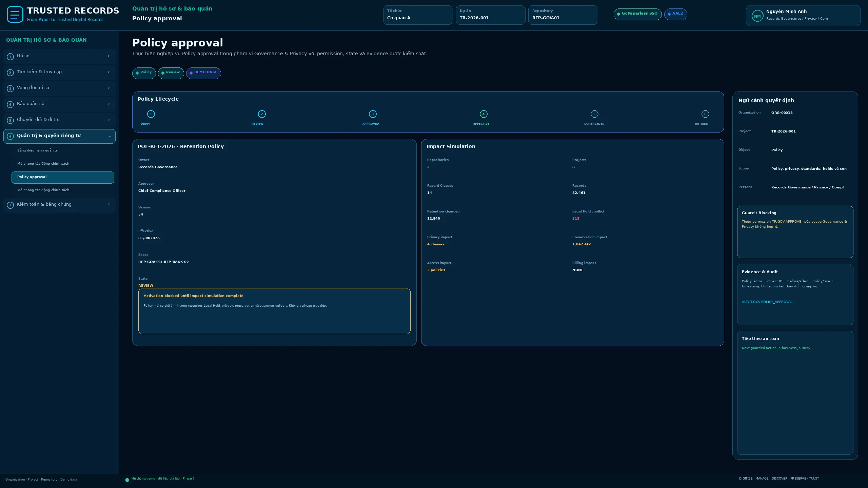The height and width of the screenshot is (488, 868).
Task: Select lifecycle step 2 Review circle
Action: point(262,114)
